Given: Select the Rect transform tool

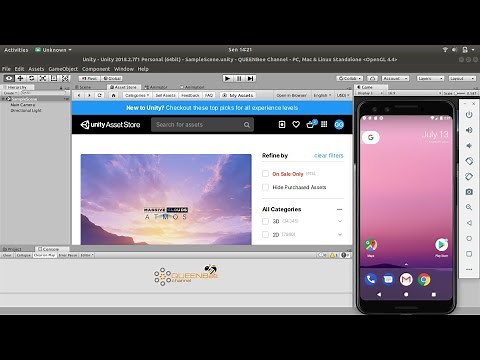Looking at the screenshot, I should [x=54, y=78].
